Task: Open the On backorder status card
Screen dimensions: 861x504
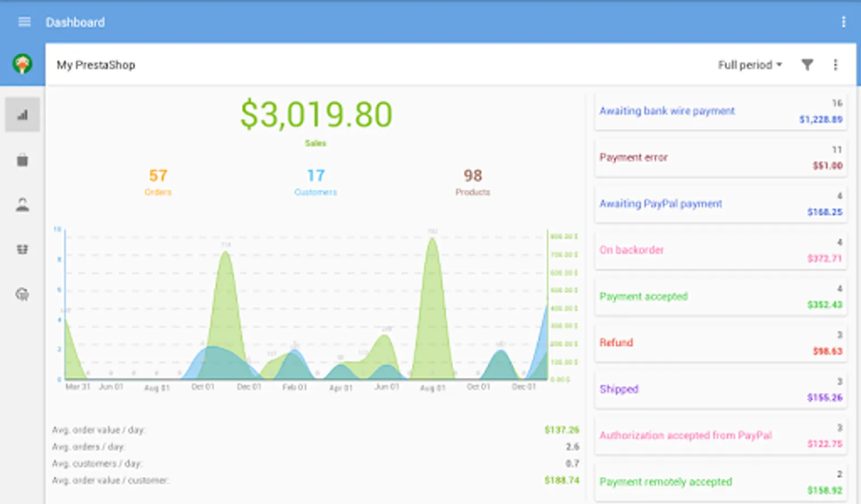Action: 720,250
